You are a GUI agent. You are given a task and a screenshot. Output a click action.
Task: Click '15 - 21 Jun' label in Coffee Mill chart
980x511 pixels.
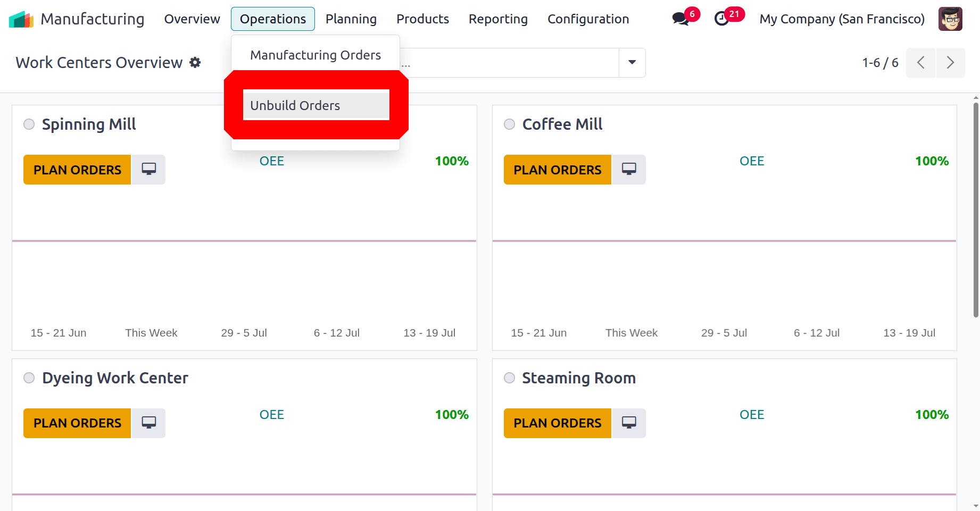pyautogui.click(x=538, y=333)
